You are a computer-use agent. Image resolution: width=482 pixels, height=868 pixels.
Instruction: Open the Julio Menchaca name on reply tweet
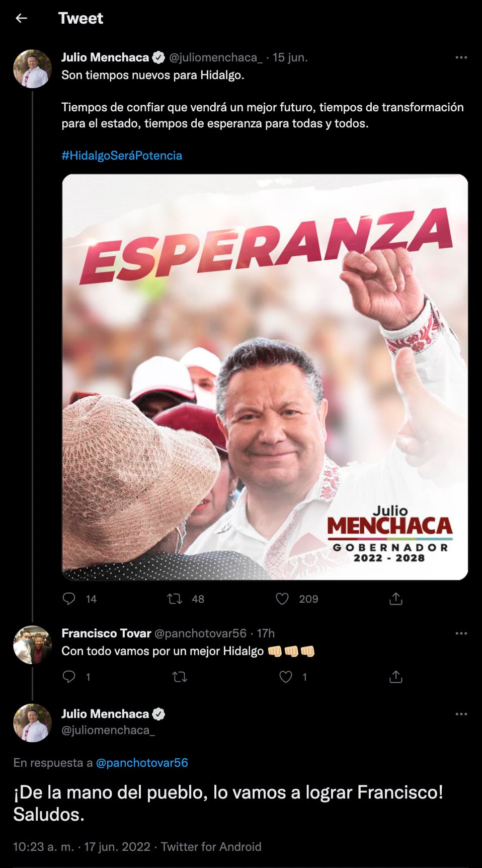[105, 714]
